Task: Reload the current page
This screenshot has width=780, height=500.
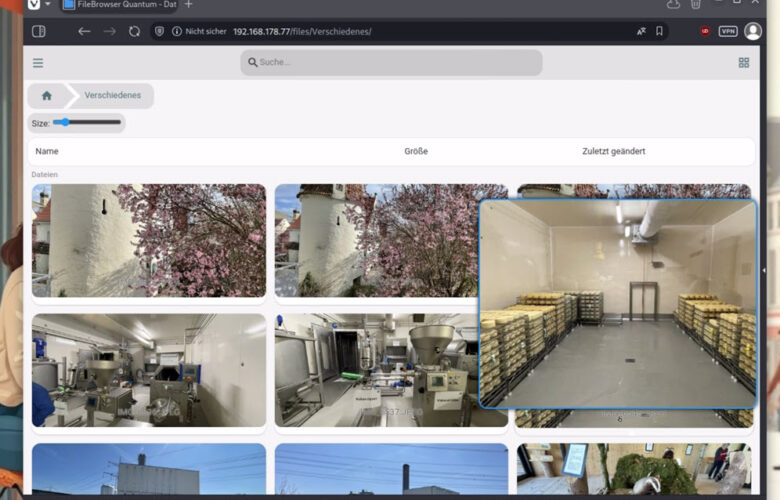Action: tap(134, 31)
